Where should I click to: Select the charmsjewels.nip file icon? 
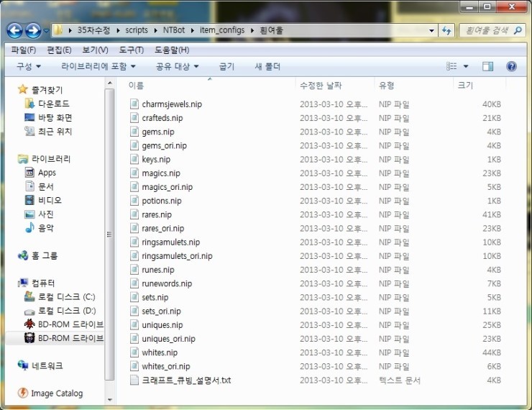[134, 104]
